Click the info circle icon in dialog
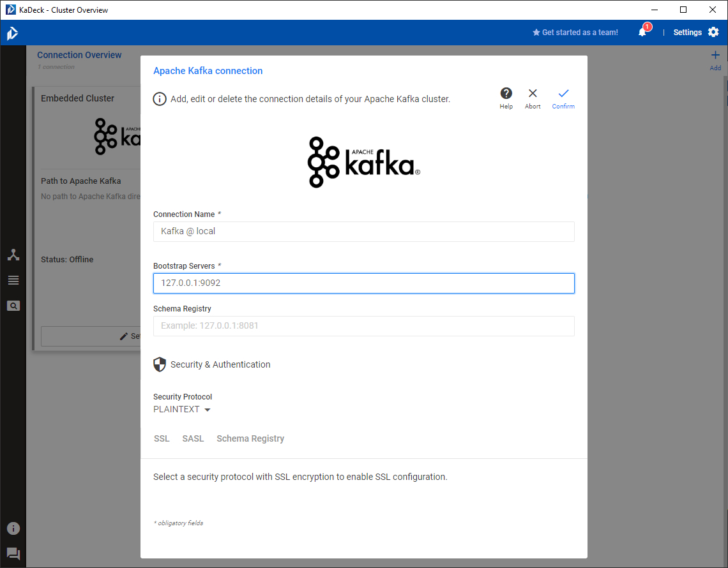728x568 pixels. click(x=160, y=99)
